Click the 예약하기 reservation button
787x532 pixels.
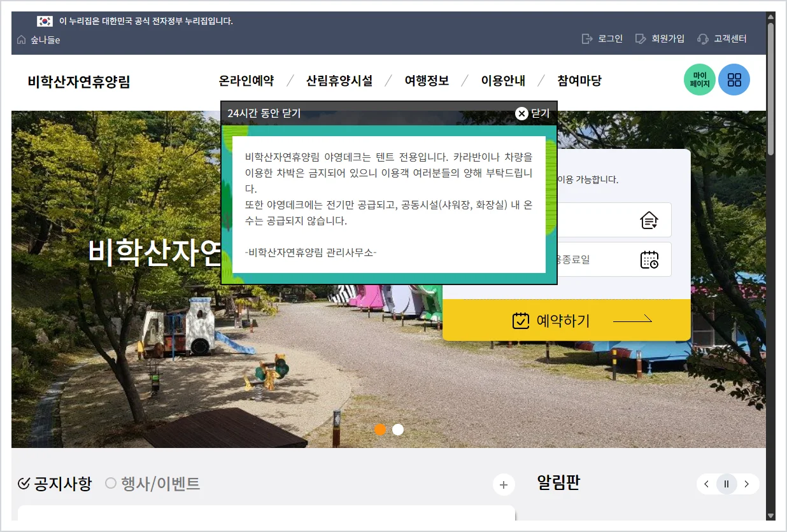coord(567,320)
